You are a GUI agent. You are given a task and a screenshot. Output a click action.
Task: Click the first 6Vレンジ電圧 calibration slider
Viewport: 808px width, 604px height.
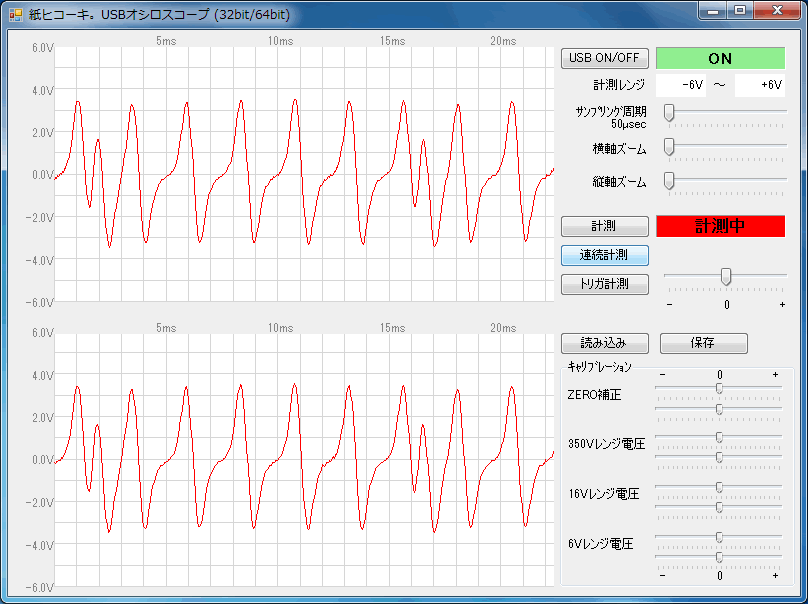[x=719, y=538]
